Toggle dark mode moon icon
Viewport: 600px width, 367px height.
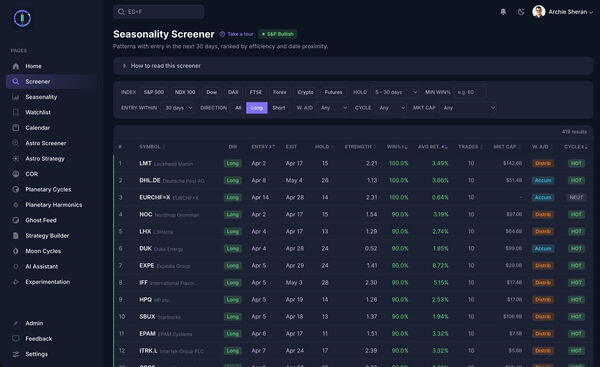[x=521, y=12]
